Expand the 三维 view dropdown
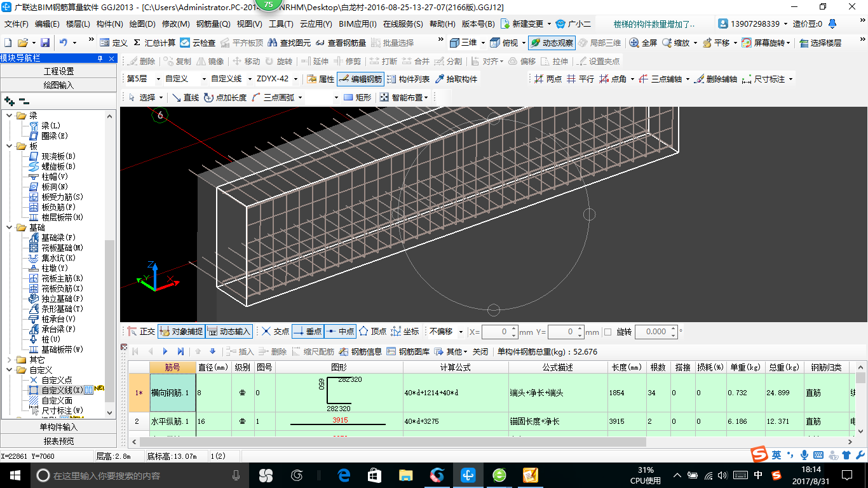 (483, 43)
